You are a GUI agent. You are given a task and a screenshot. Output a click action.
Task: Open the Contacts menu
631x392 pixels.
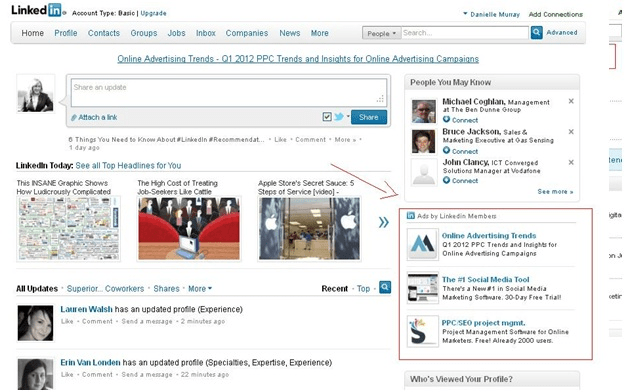click(x=104, y=33)
